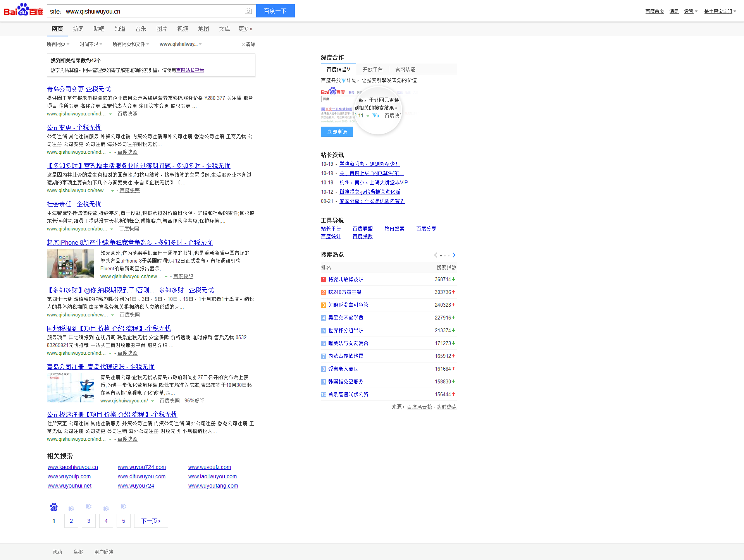Open 百度首页 link
The width and height of the screenshot is (744, 560).
point(654,11)
